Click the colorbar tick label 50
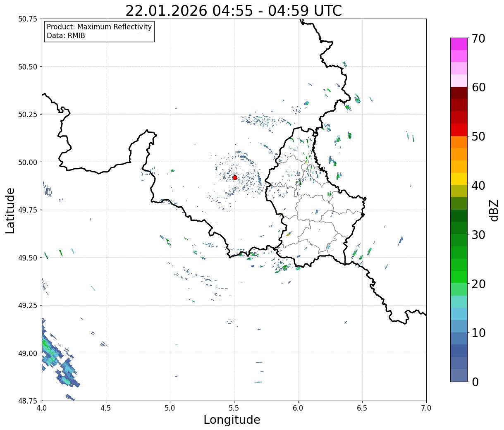 [x=478, y=136]
